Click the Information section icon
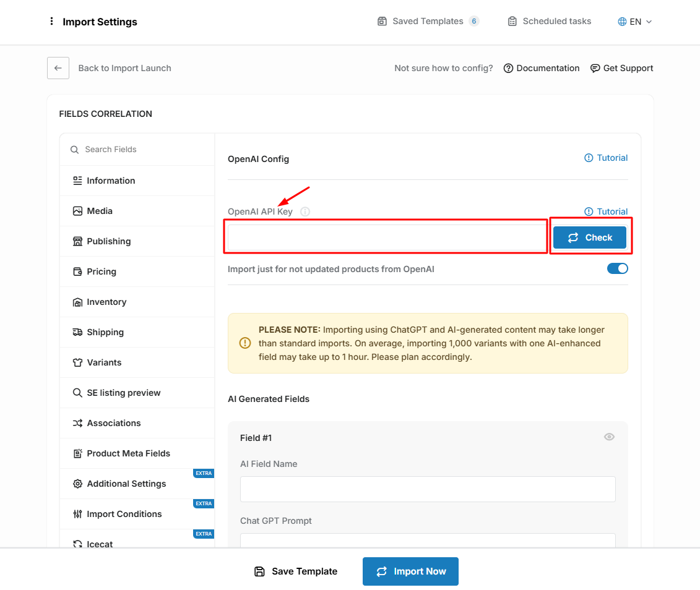 tap(78, 181)
